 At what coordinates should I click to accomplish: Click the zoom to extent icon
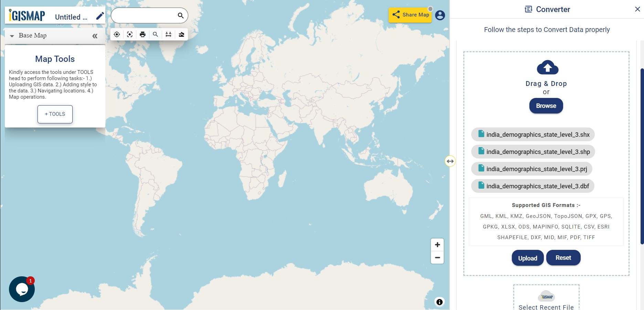pyautogui.click(x=129, y=34)
